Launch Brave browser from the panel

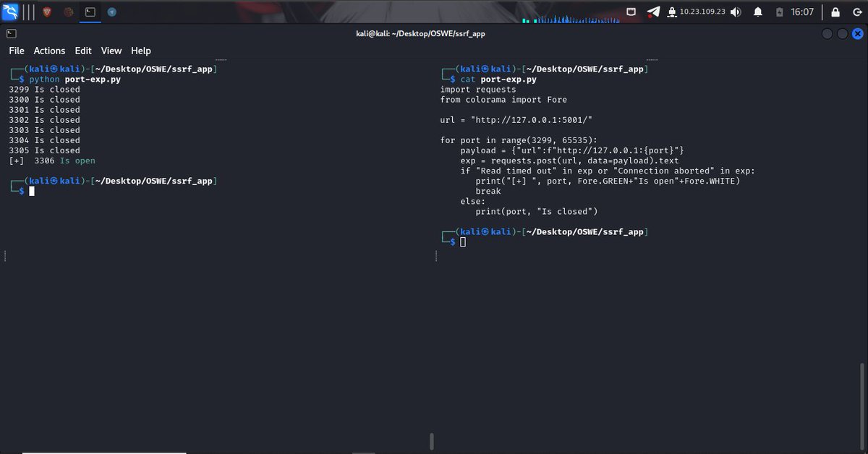[47, 12]
